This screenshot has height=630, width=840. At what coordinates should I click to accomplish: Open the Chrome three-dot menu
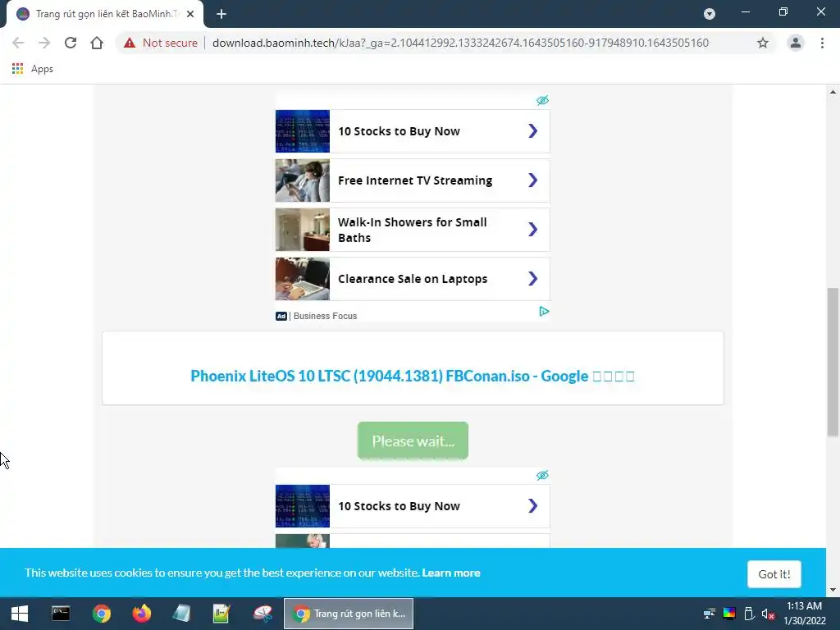822,43
